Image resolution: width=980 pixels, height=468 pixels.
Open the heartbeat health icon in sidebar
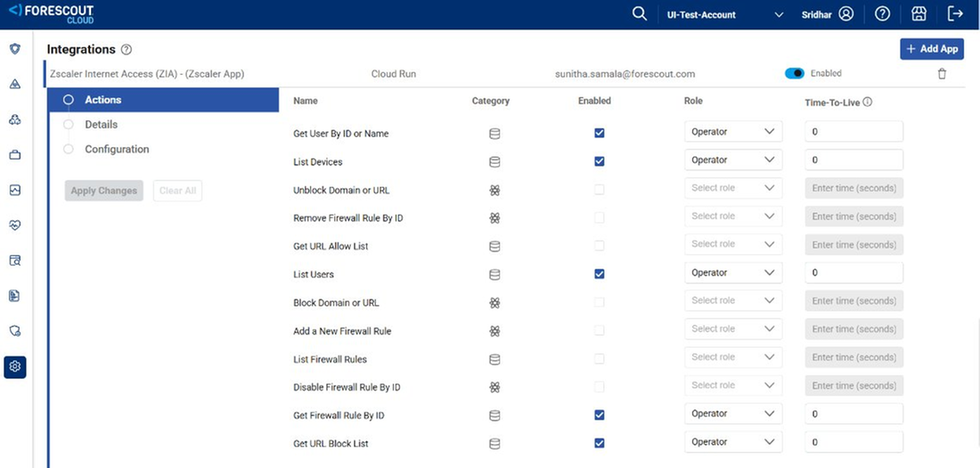(15, 226)
